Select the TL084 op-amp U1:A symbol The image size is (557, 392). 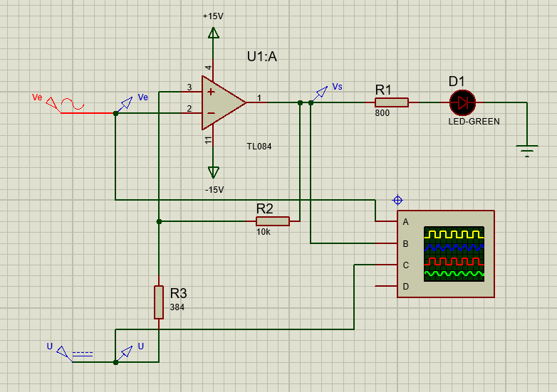223,102
